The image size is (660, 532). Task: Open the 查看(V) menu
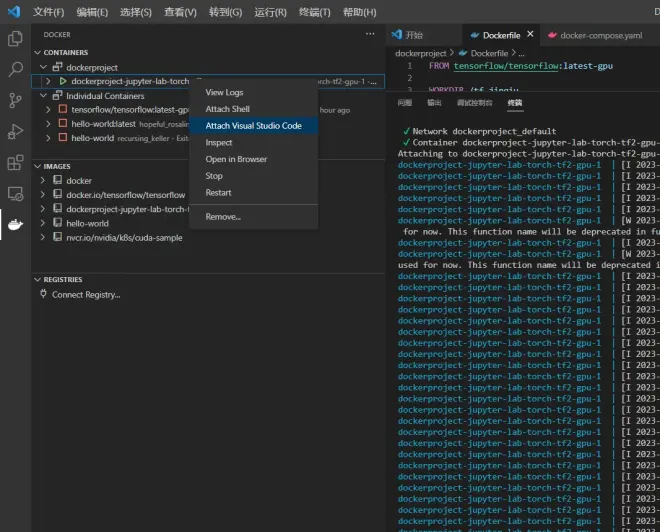180,12
